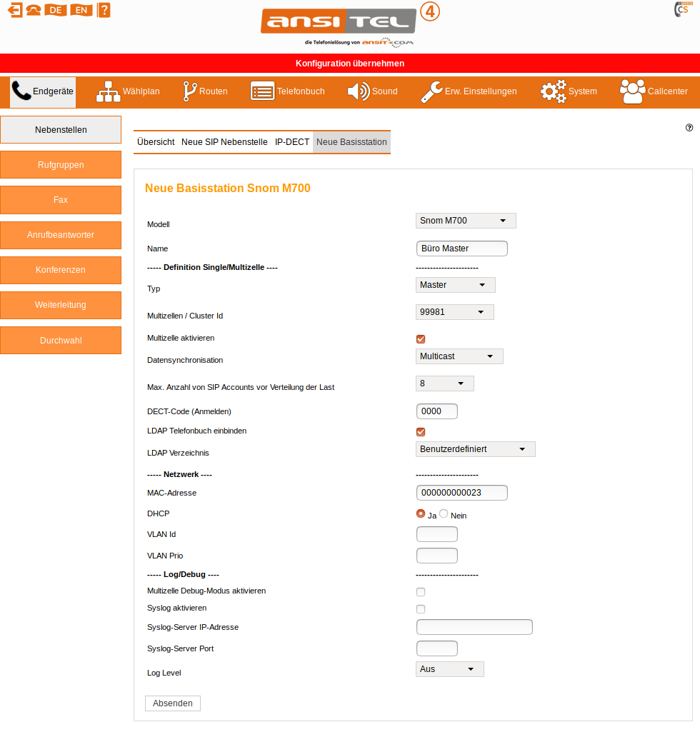The image size is (700, 732).
Task: Open the Callcenter section
Action: (x=654, y=91)
